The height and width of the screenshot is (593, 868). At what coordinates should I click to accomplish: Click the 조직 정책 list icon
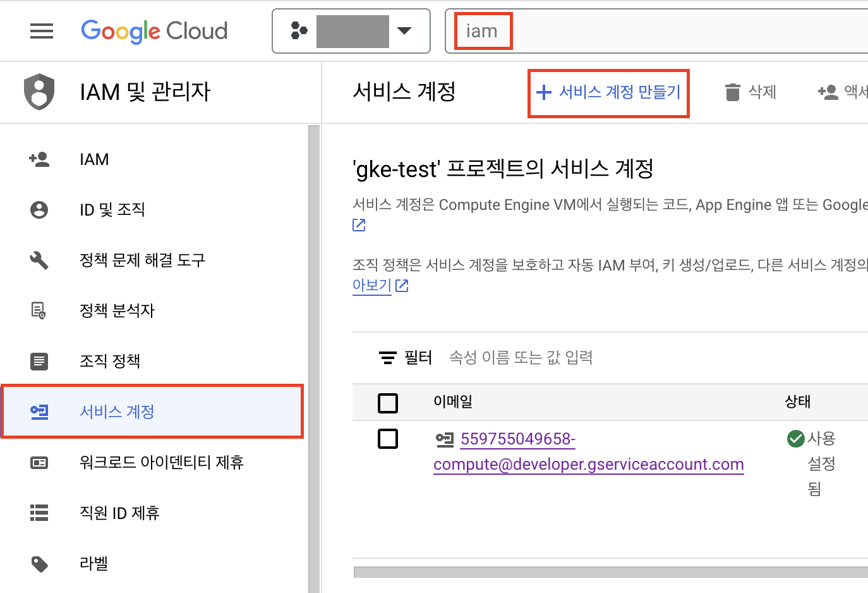click(x=39, y=361)
